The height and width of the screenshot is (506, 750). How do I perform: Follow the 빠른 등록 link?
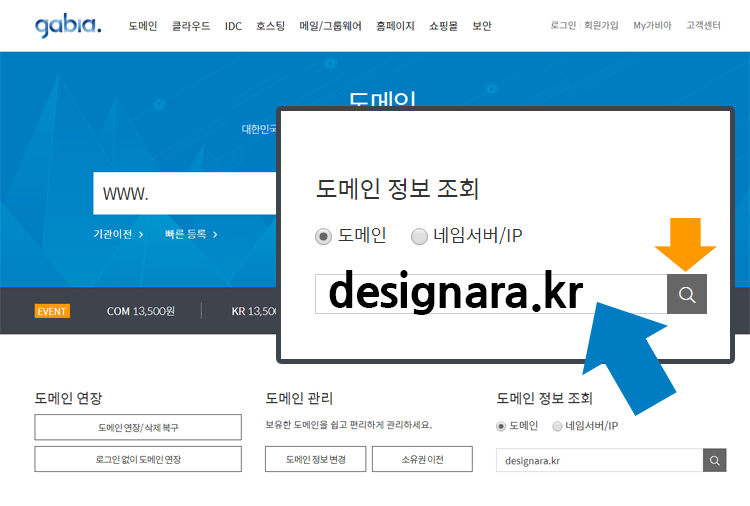tap(191, 234)
